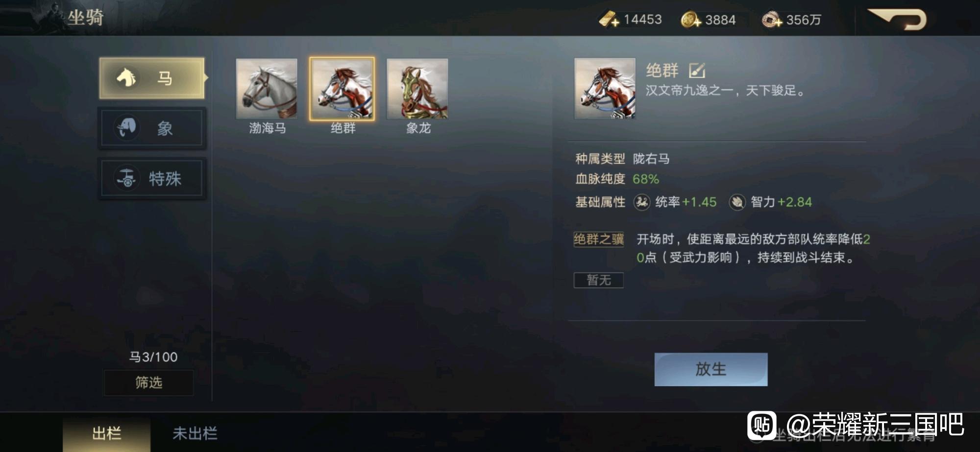The height and width of the screenshot is (452, 980).
Task: Click the 绝群之骥 skill tag
Action: pos(599,239)
